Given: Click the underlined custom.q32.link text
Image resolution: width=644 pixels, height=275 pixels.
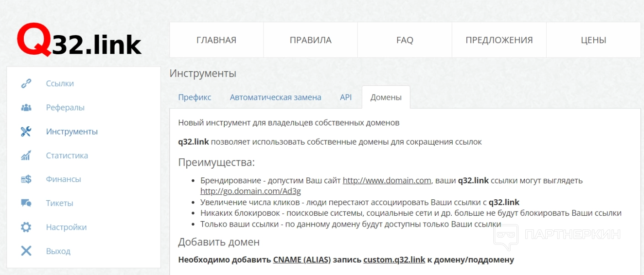Looking at the screenshot, I should point(395,260).
